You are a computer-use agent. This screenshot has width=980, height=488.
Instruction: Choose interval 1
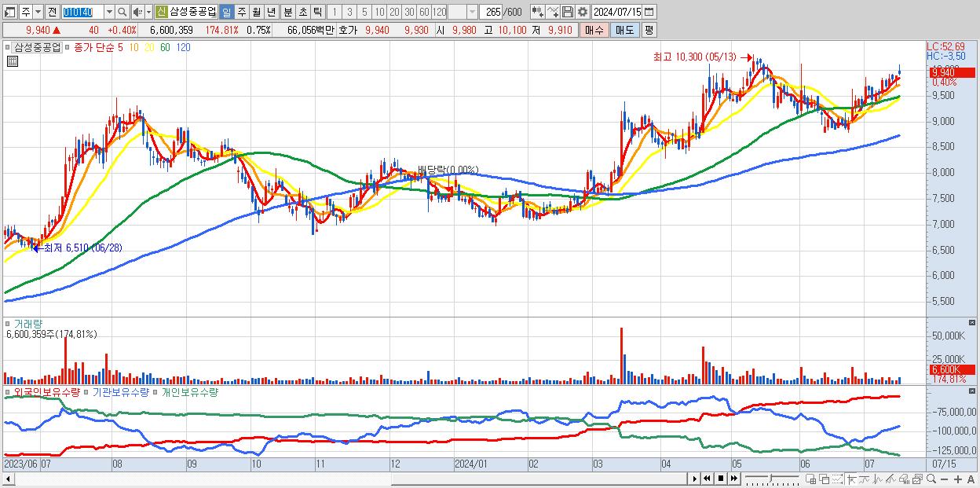pos(334,13)
